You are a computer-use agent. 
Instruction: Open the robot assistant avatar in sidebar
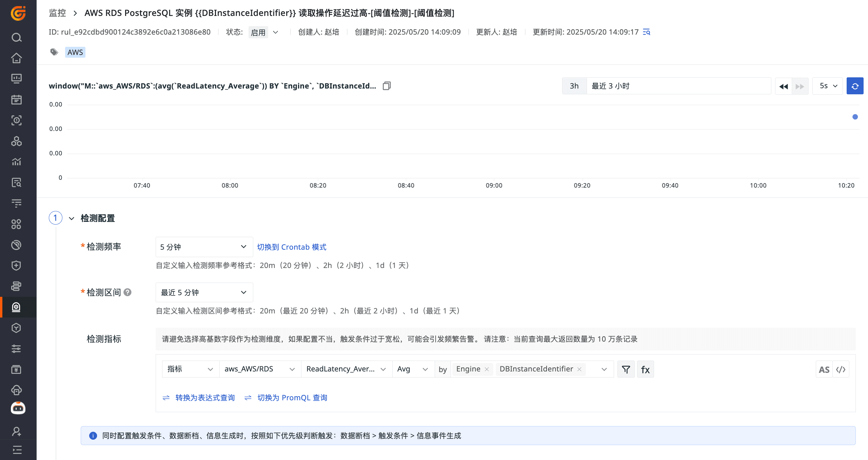[x=18, y=408]
